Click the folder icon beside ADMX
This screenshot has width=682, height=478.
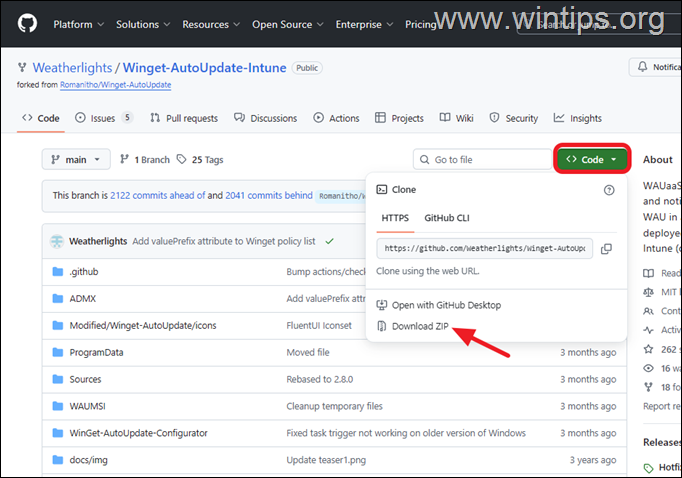pyautogui.click(x=57, y=298)
